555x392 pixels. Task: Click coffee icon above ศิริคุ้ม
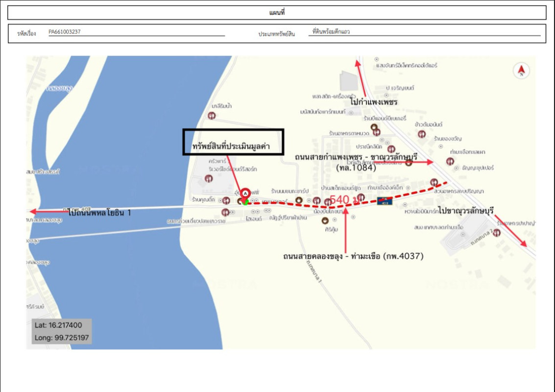pyautogui.click(x=325, y=220)
